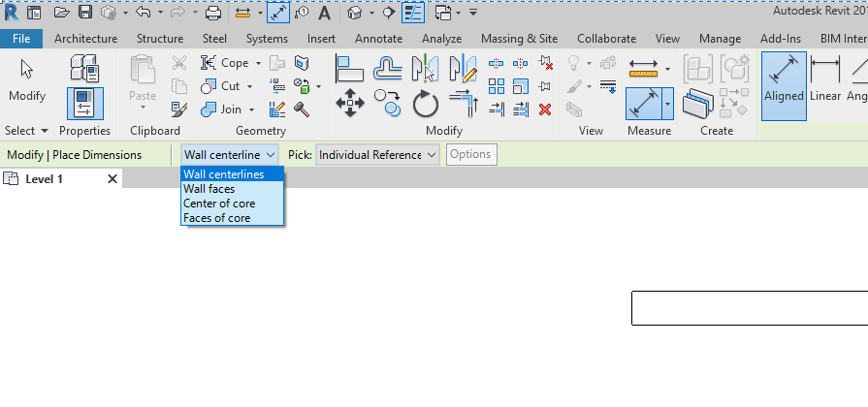Switch to the Architecture ribbon tab
Image resolution: width=868 pixels, height=407 pixels.
(85, 38)
